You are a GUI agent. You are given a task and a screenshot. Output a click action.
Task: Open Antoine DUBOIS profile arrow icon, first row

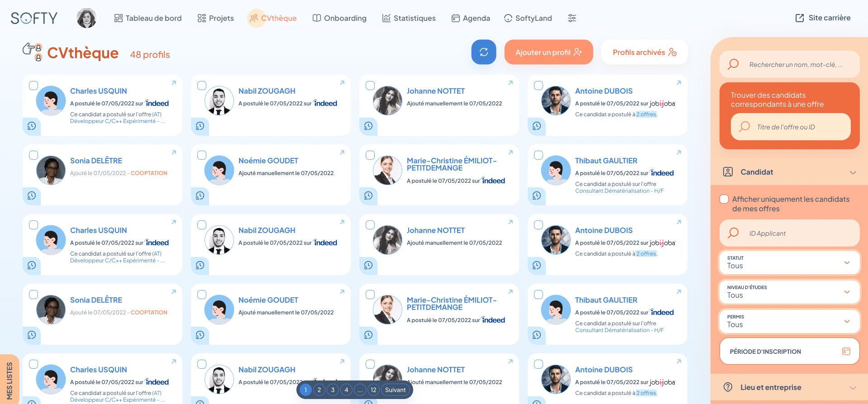point(679,83)
